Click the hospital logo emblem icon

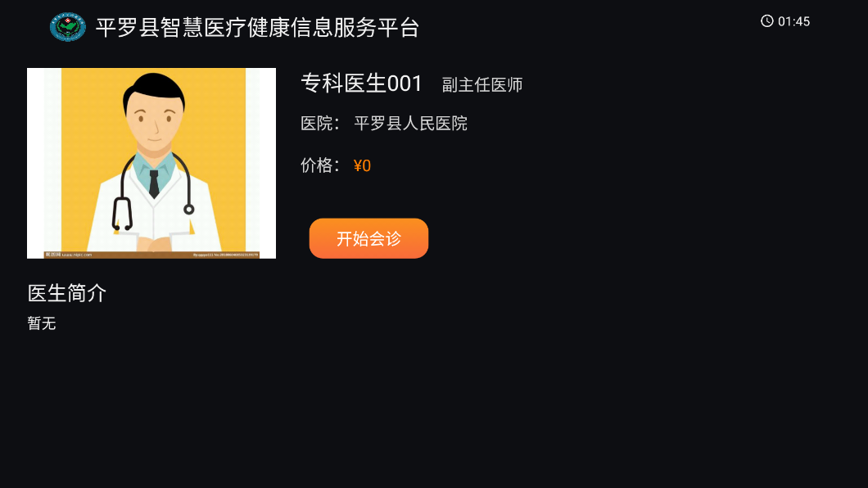click(67, 27)
